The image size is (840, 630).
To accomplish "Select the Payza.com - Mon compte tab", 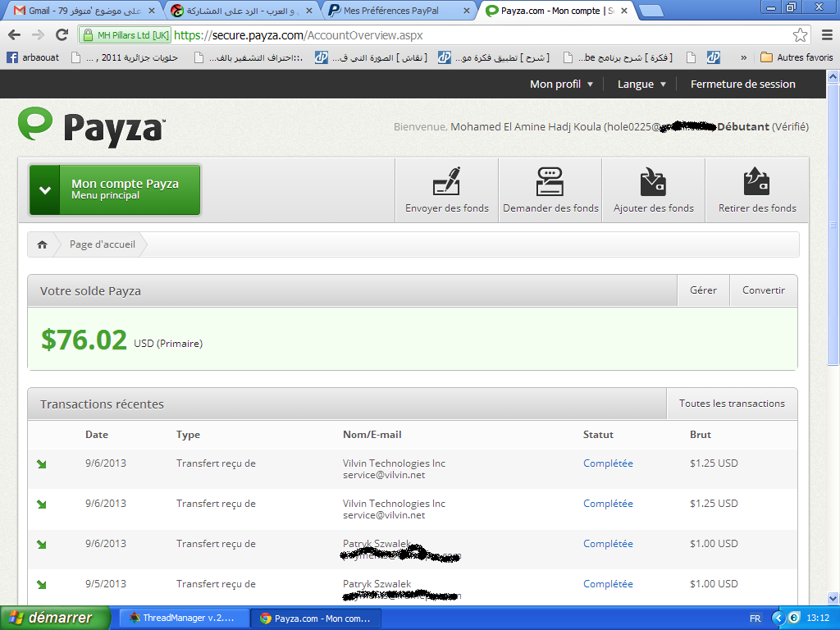I will point(556,11).
